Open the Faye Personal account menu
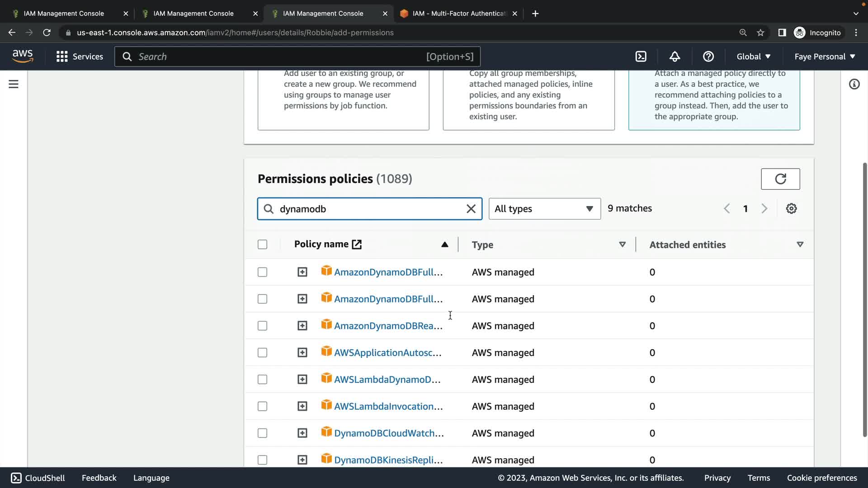Screen dimensions: 868x488 pos(825,56)
